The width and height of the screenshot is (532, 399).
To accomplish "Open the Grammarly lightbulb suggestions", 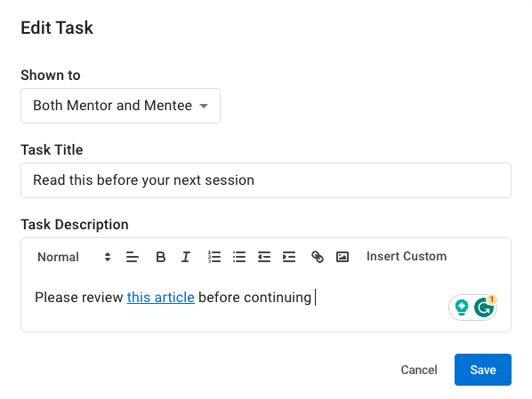I will tap(462, 307).
